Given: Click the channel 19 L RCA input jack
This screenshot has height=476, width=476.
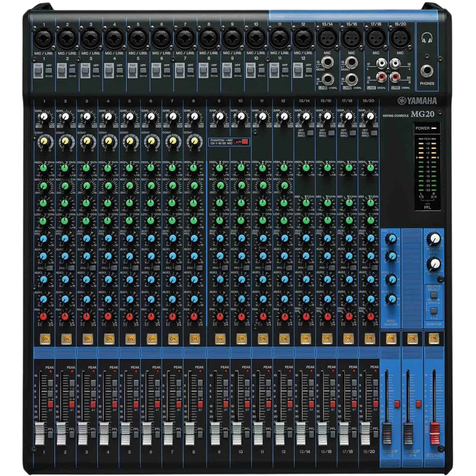Looking at the screenshot, I should point(396,64).
